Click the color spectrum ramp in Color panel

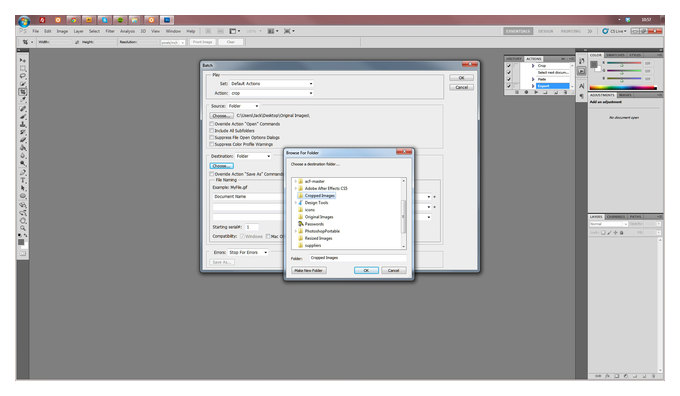pos(623,88)
